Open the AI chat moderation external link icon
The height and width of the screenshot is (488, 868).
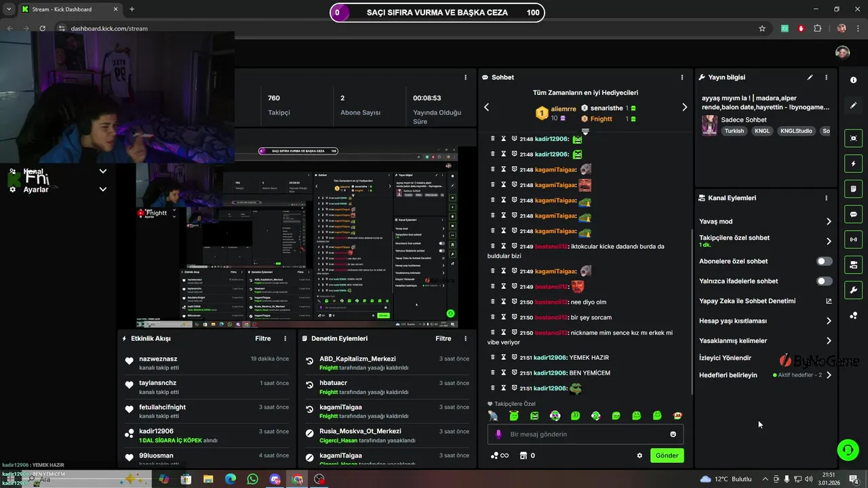pos(828,301)
